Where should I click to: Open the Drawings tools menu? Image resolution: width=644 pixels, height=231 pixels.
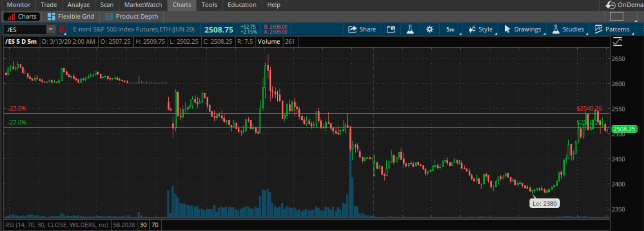click(522, 29)
